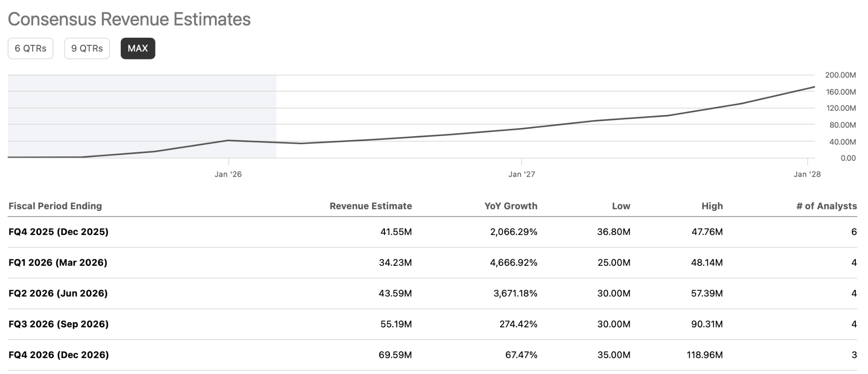Click the High column header
The height and width of the screenshot is (374, 868).
point(712,206)
